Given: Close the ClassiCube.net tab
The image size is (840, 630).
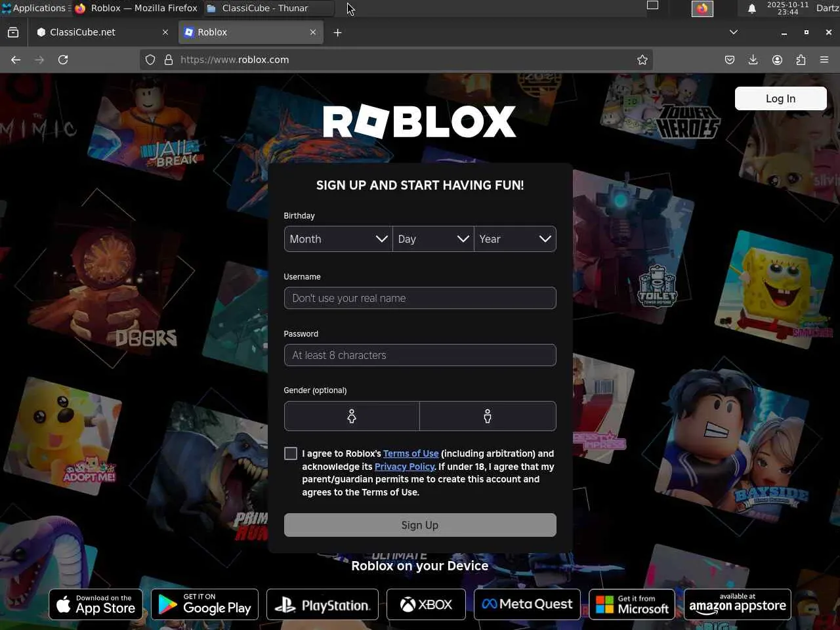Looking at the screenshot, I should point(165,32).
